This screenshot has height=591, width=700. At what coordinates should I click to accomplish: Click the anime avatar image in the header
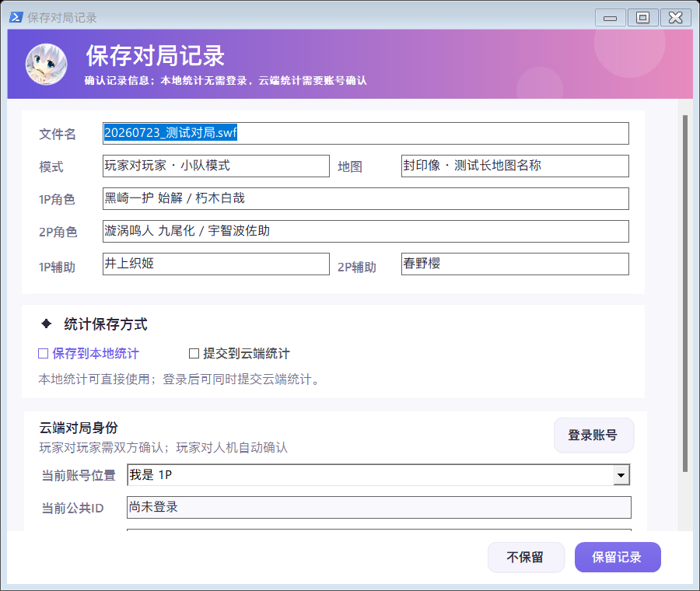click(47, 65)
